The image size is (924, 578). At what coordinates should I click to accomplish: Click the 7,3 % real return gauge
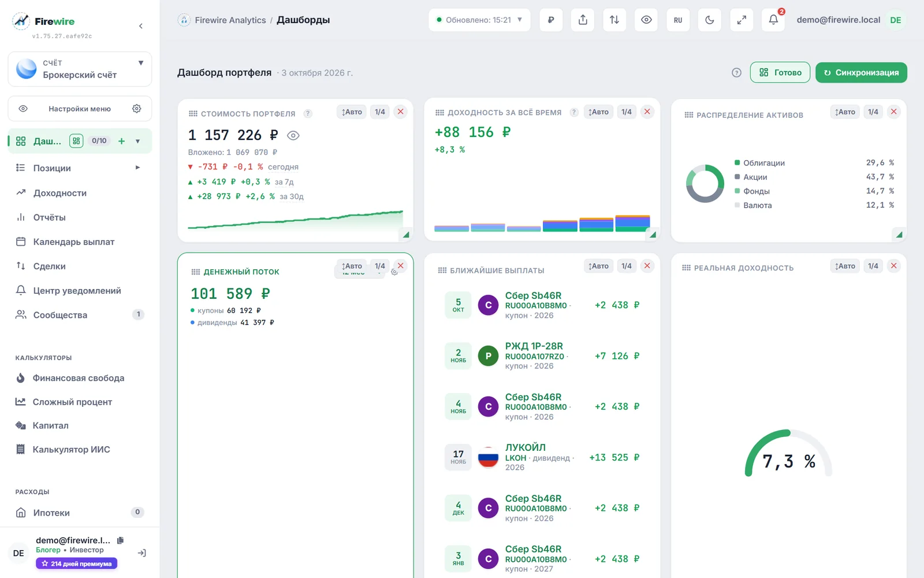(x=788, y=454)
